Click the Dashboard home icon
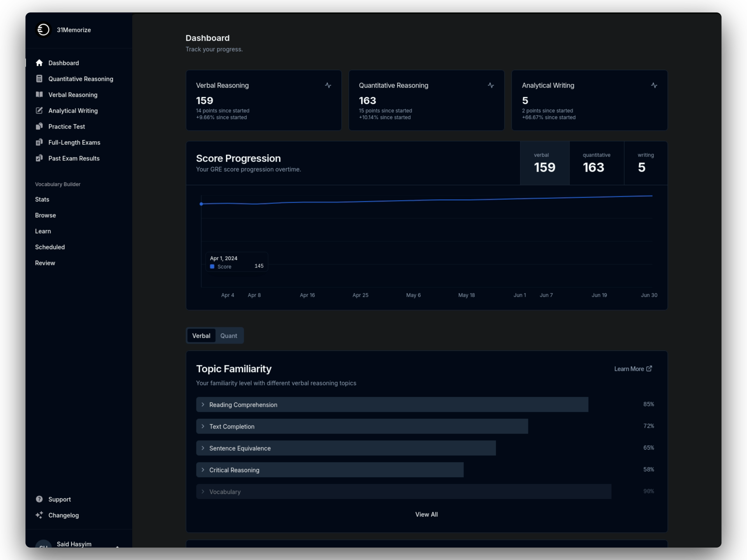Screen dimensions: 747x560 [x=39, y=63]
